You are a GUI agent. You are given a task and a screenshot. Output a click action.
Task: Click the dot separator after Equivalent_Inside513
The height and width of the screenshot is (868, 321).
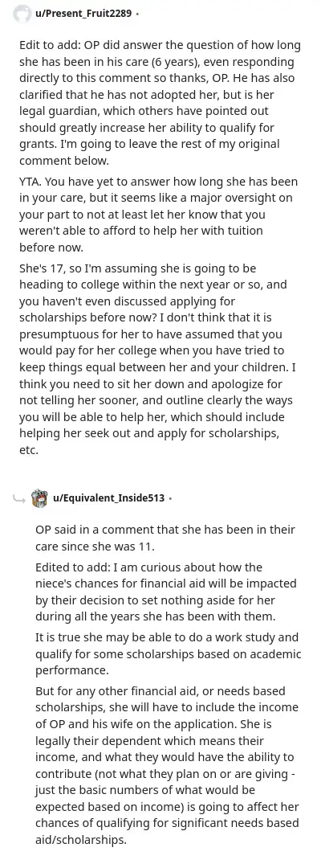tap(170, 498)
